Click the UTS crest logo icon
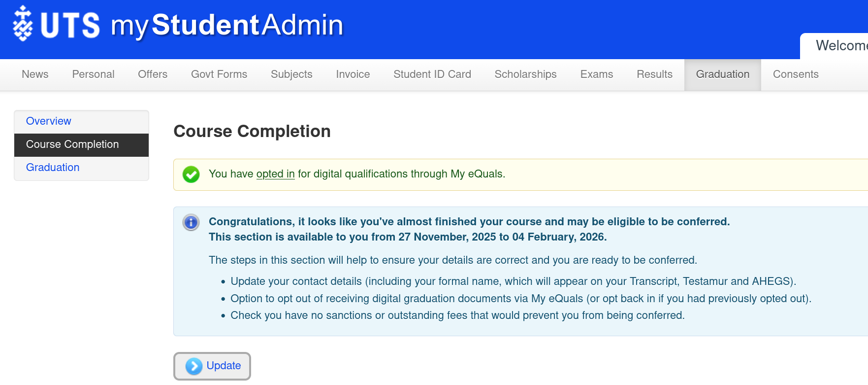This screenshot has height=385, width=868. click(x=23, y=24)
